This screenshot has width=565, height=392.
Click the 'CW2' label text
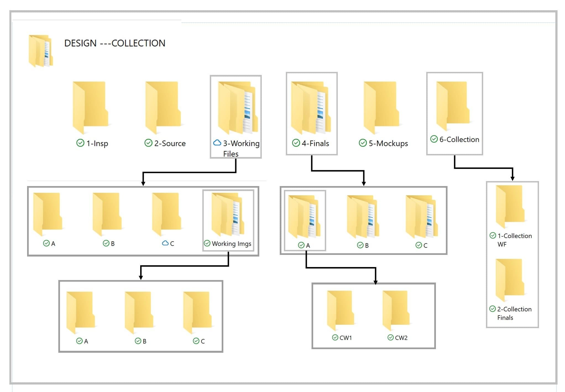point(401,338)
